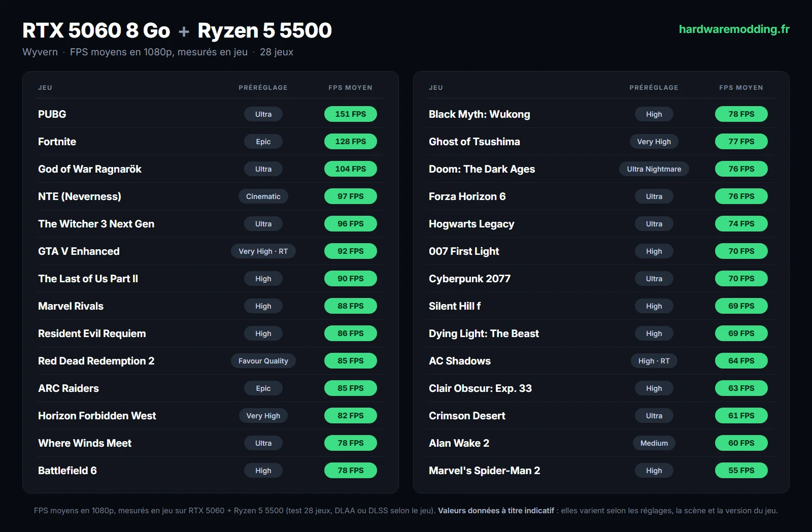
Task: Click the 76 FPS badge for Forza Horizon 6
Action: click(x=741, y=196)
